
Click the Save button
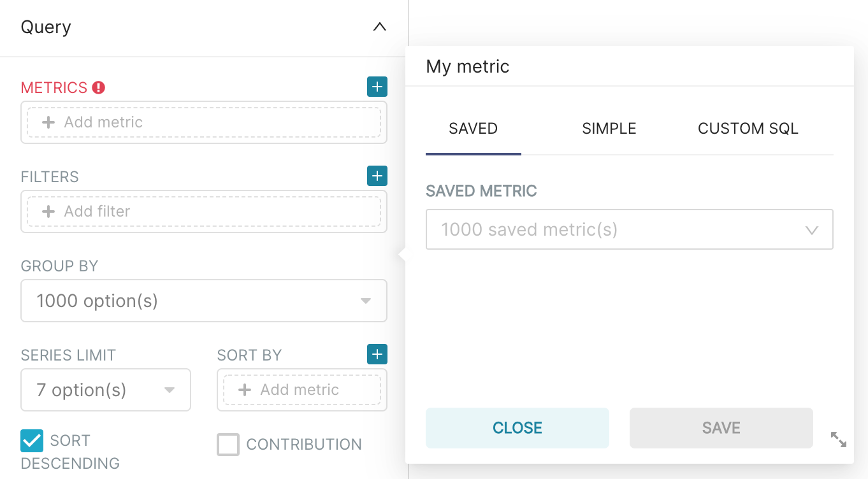coord(721,428)
